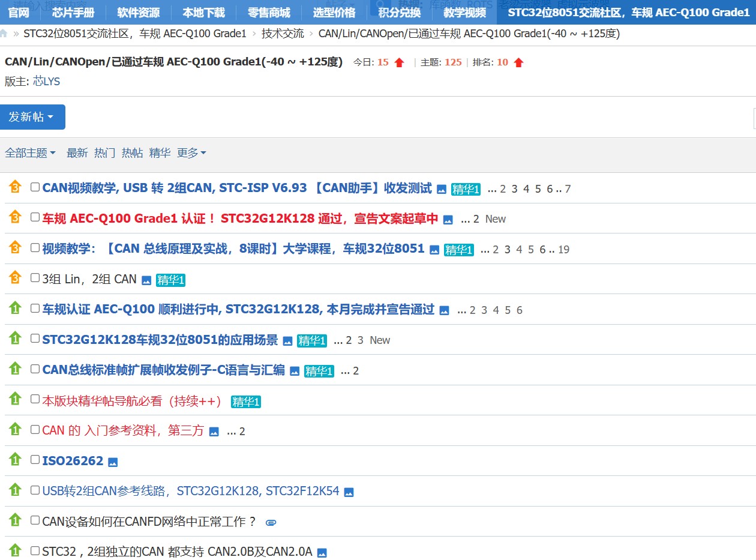The image size is (756, 560).
Task: Check the box for ISO26262 thread
Action: (35, 460)
